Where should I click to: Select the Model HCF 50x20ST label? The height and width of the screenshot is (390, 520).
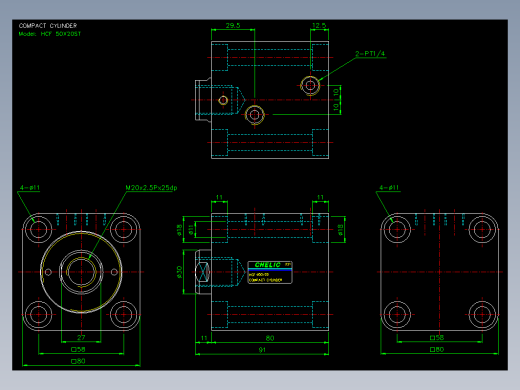point(50,34)
